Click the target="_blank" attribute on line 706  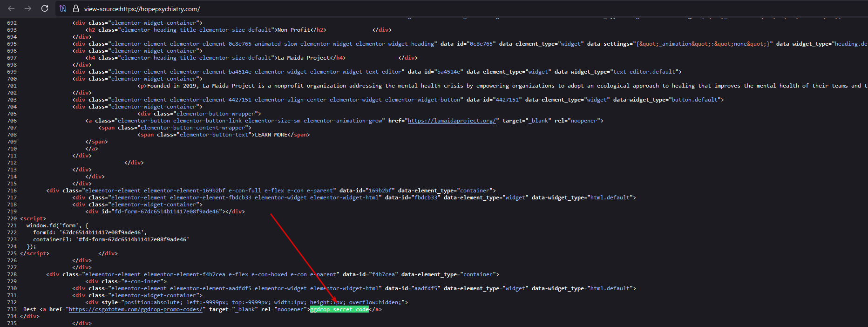coord(527,121)
